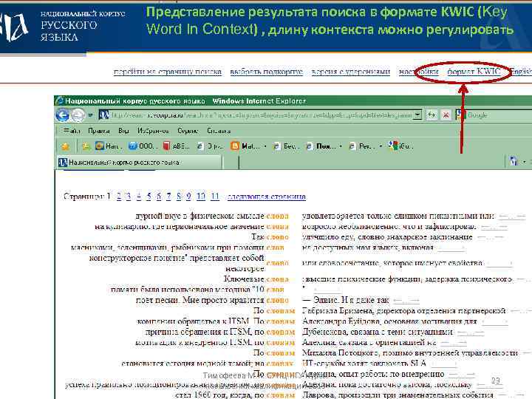The image size is (532, 399).
Task: Open the Рек.. favorites bookmark
Action: 362,146
